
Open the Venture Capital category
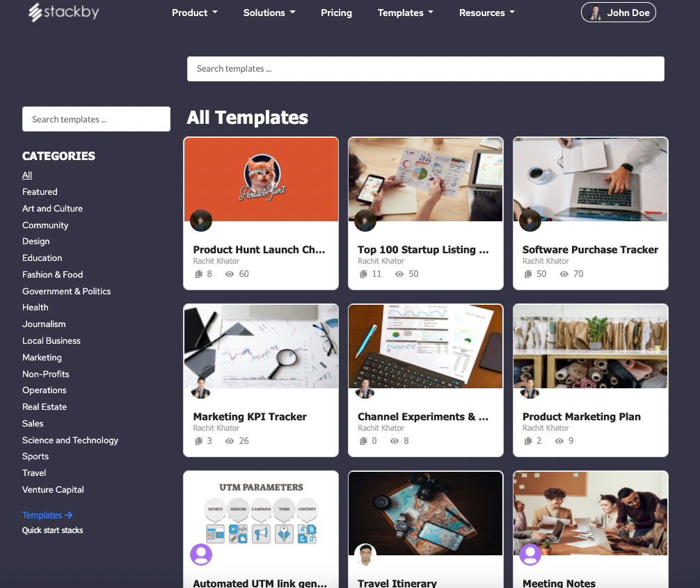click(53, 490)
